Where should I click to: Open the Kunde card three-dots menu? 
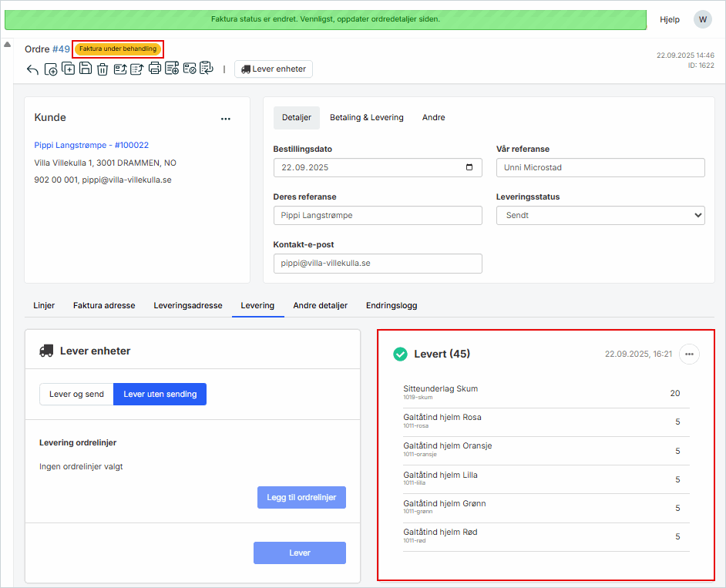point(226,119)
